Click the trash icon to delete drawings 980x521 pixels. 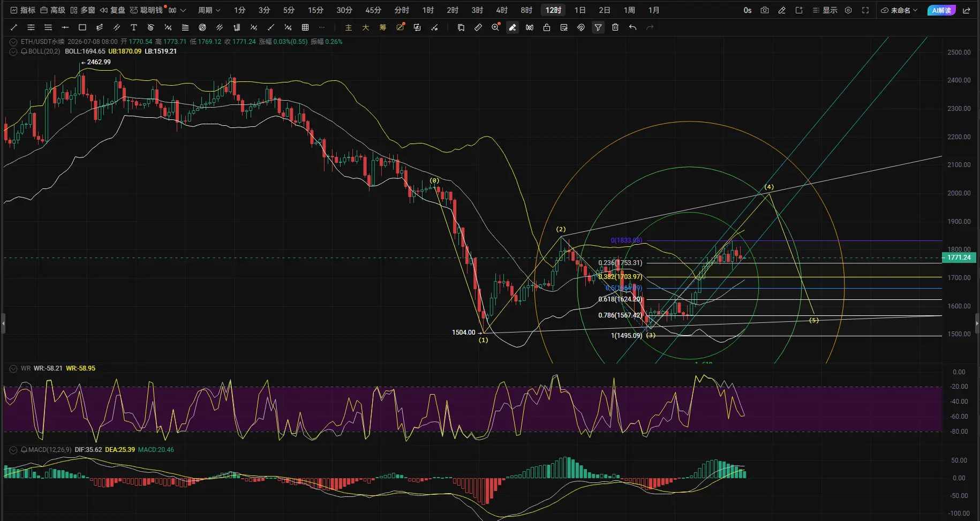pyautogui.click(x=615, y=27)
